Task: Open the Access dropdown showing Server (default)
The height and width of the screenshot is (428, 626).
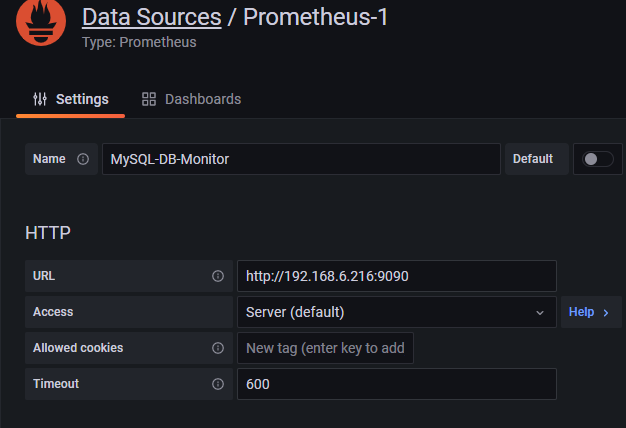Action: [396, 312]
